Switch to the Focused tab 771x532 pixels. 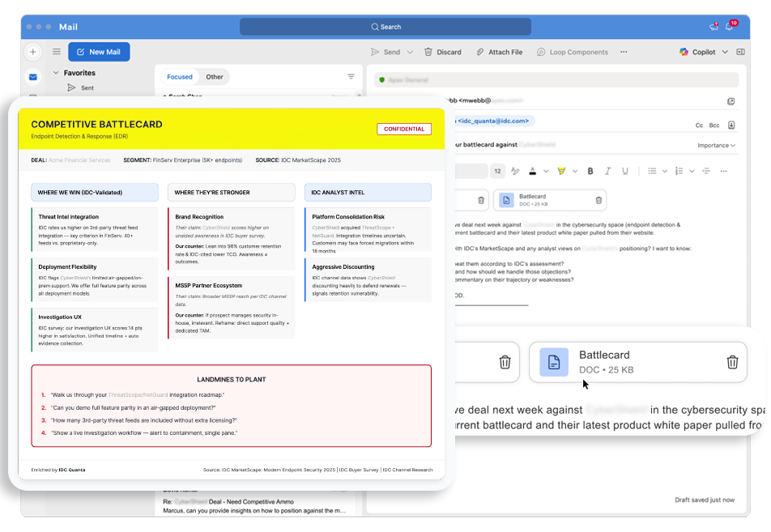pos(180,77)
